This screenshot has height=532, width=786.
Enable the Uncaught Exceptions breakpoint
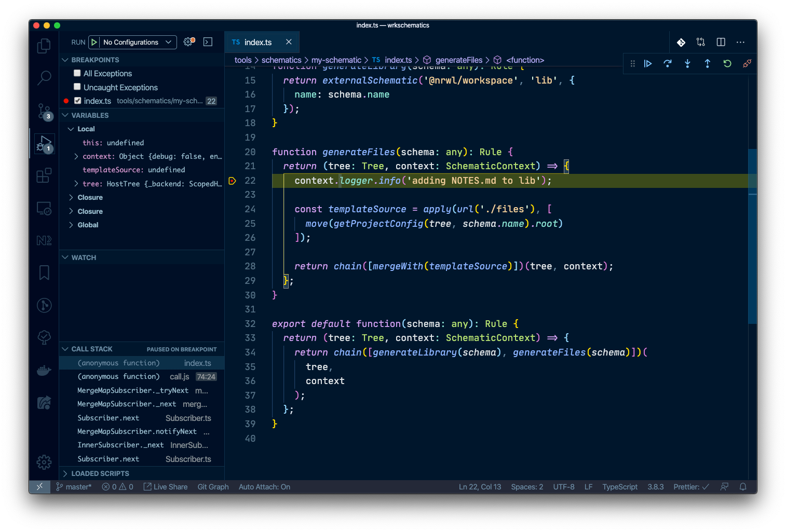[77, 87]
